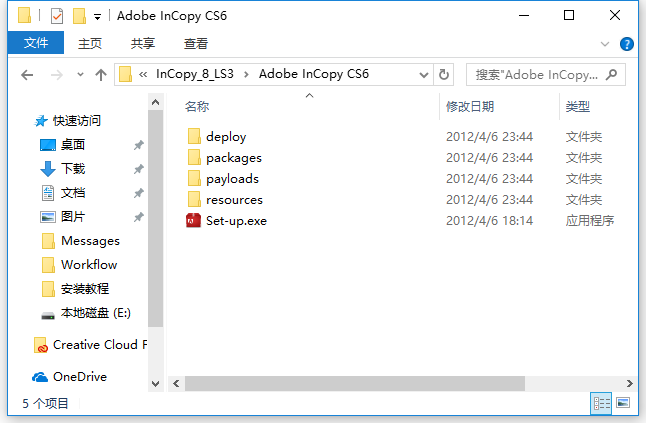Click the horizontal scroll left arrow
Screen dimensions: 646x423
176,383
